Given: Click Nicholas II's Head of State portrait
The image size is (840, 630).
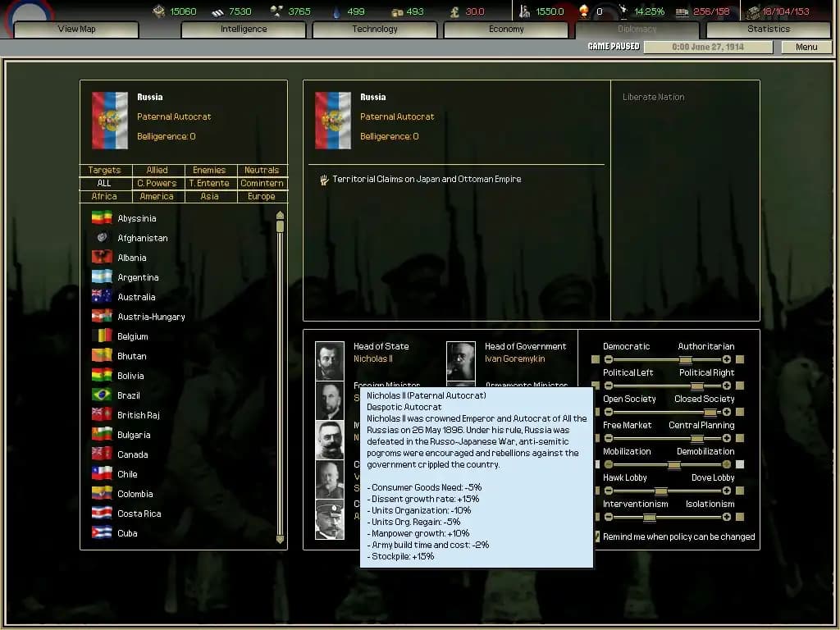Looking at the screenshot, I should (x=329, y=361).
